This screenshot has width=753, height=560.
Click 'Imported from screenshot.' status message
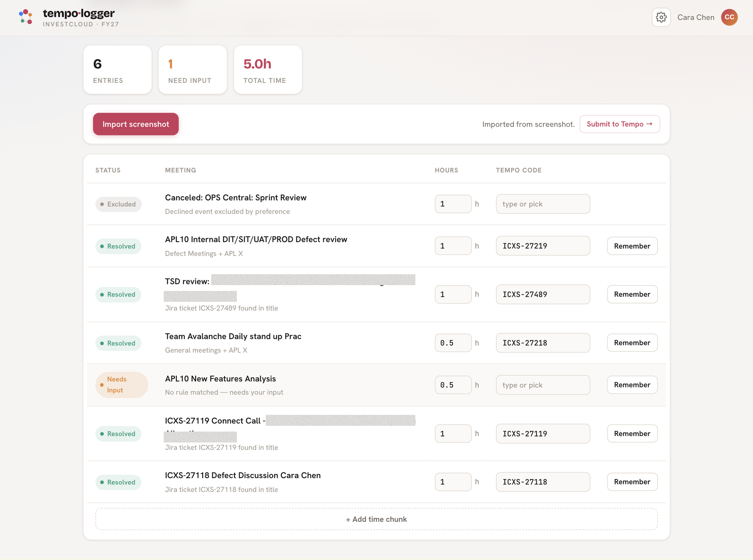click(528, 124)
